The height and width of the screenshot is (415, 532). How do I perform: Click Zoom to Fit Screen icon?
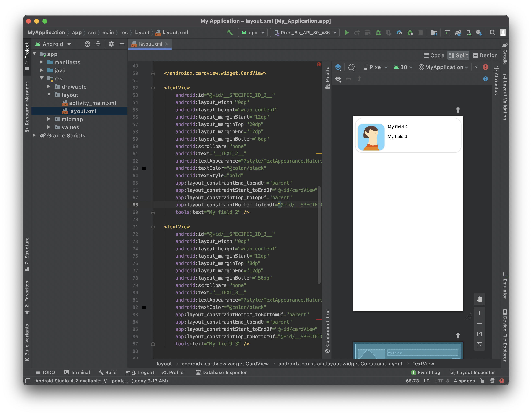(x=479, y=345)
